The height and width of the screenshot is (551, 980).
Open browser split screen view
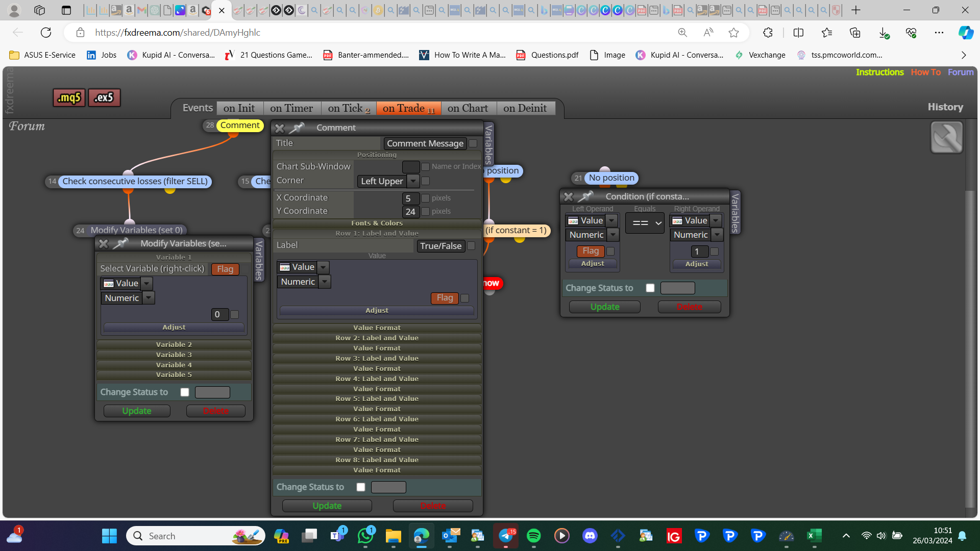point(798,33)
